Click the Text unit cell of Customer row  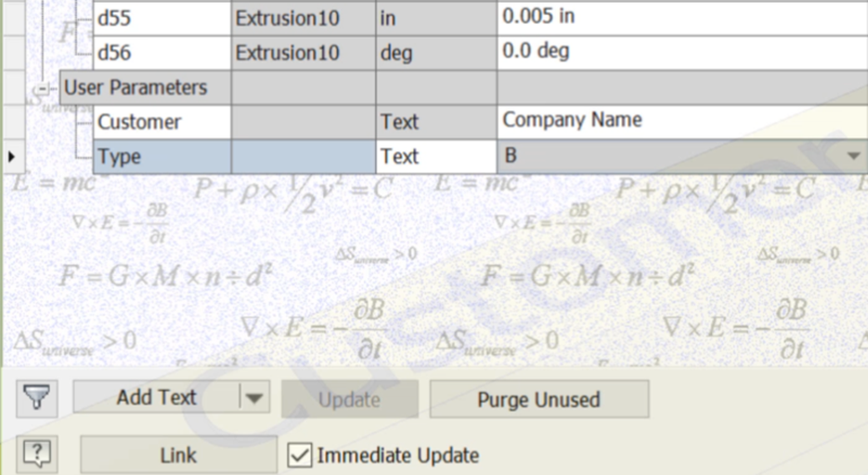pos(436,122)
